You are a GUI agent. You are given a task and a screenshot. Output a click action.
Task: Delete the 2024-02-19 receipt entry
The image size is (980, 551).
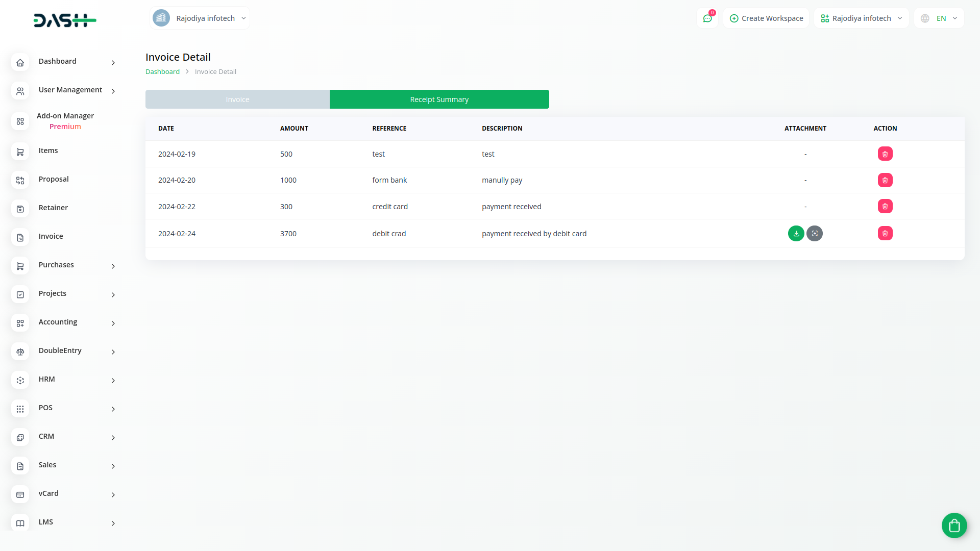pyautogui.click(x=885, y=154)
